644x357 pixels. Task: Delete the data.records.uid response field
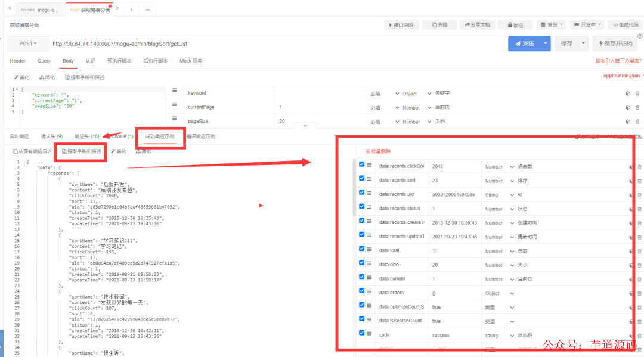click(x=639, y=195)
